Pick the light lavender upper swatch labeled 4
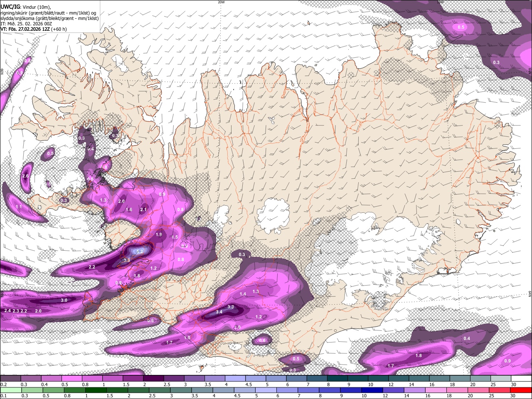 tap(235, 379)
